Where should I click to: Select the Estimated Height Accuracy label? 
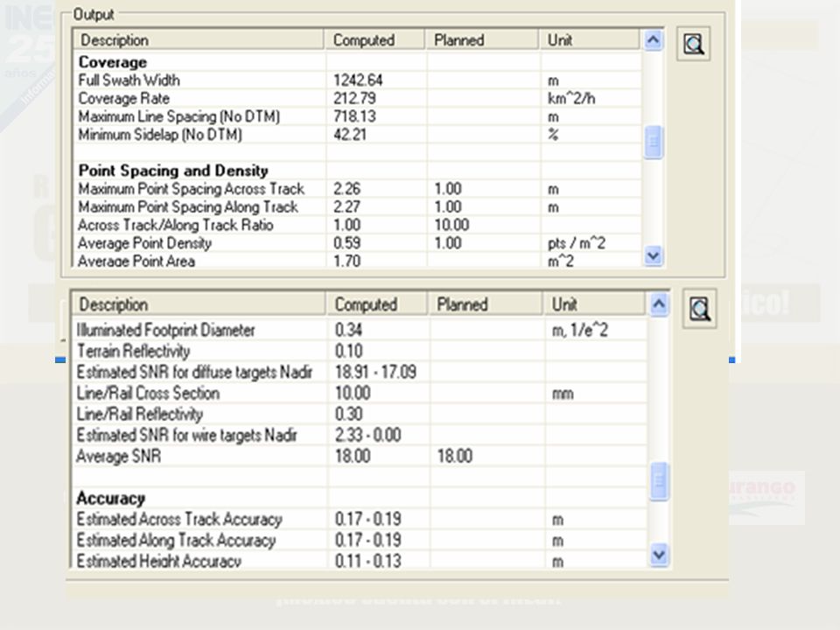159,560
